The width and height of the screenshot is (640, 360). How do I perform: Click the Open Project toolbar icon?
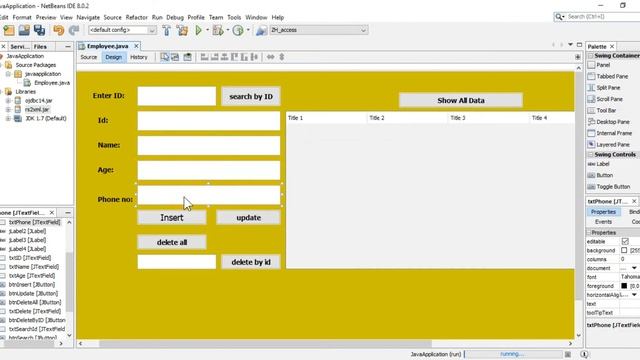24,30
